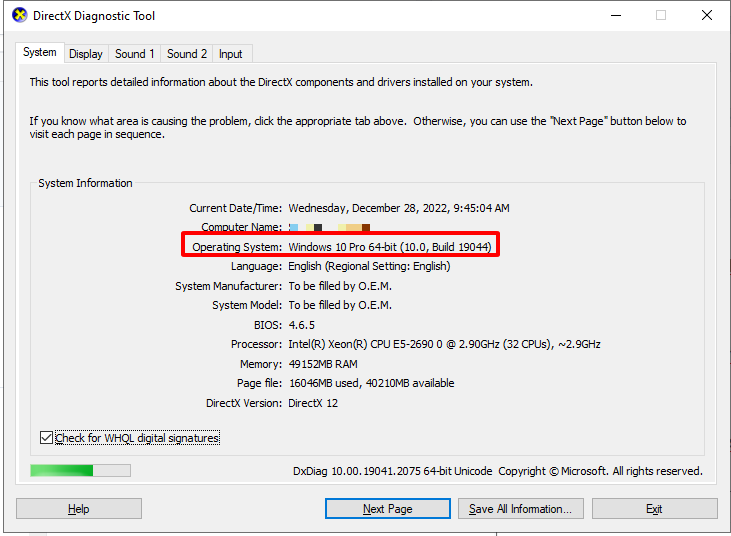The width and height of the screenshot is (731, 536).
Task: Click the Intel Xeon processor text
Action: coord(444,344)
